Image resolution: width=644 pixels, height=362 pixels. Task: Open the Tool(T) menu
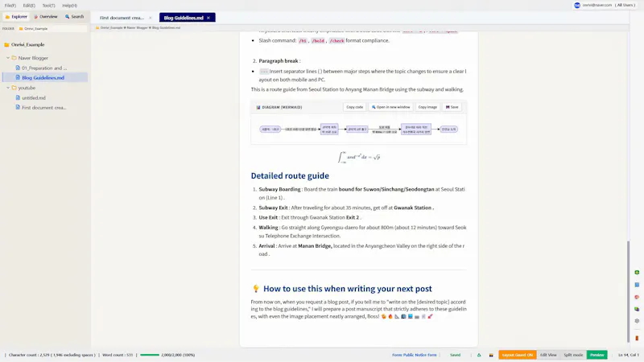(48, 6)
